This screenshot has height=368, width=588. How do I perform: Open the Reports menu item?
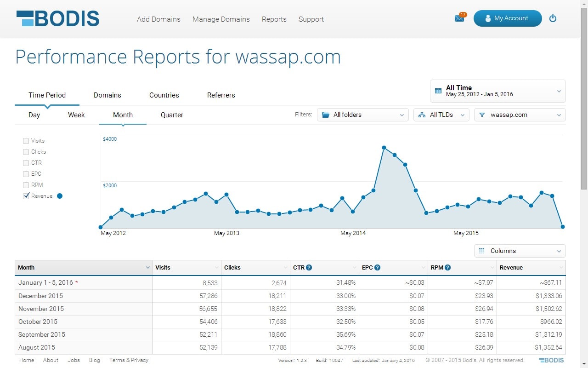[x=274, y=19]
